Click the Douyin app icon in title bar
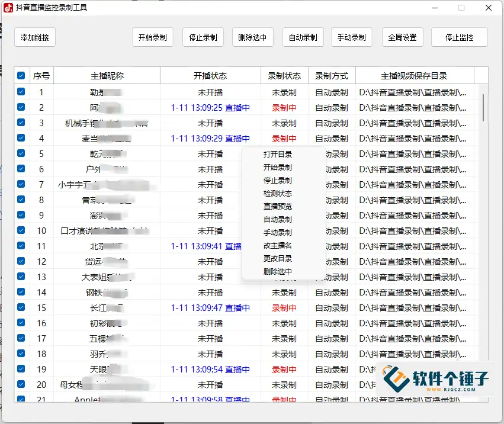 (x=8, y=7)
